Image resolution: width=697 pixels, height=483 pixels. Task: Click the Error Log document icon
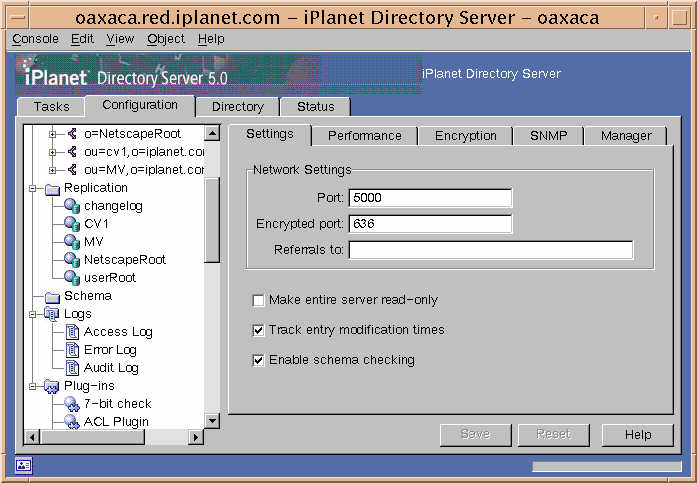coord(72,350)
